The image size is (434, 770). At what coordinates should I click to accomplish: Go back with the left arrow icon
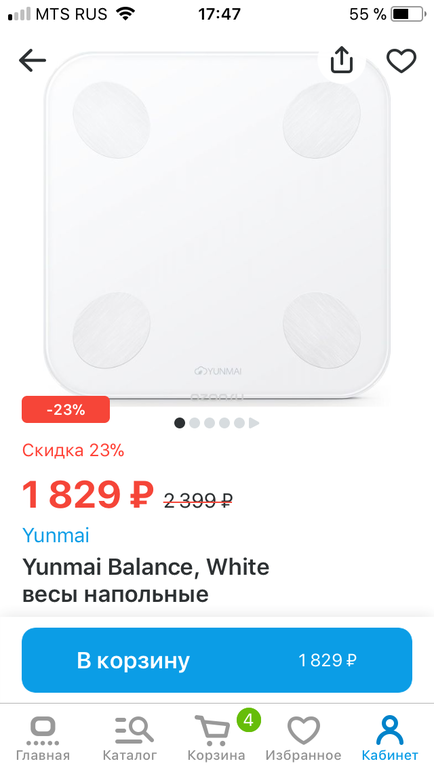pos(32,61)
